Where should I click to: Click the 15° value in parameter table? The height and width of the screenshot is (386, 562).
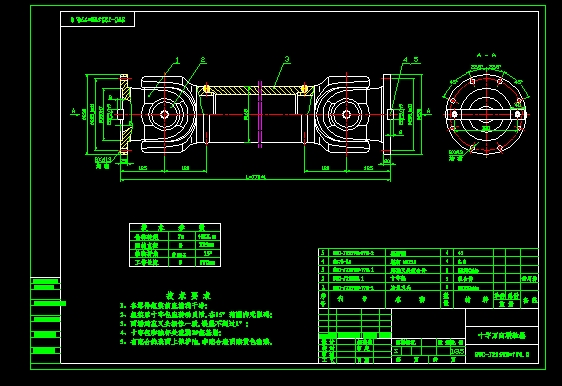click(x=208, y=254)
